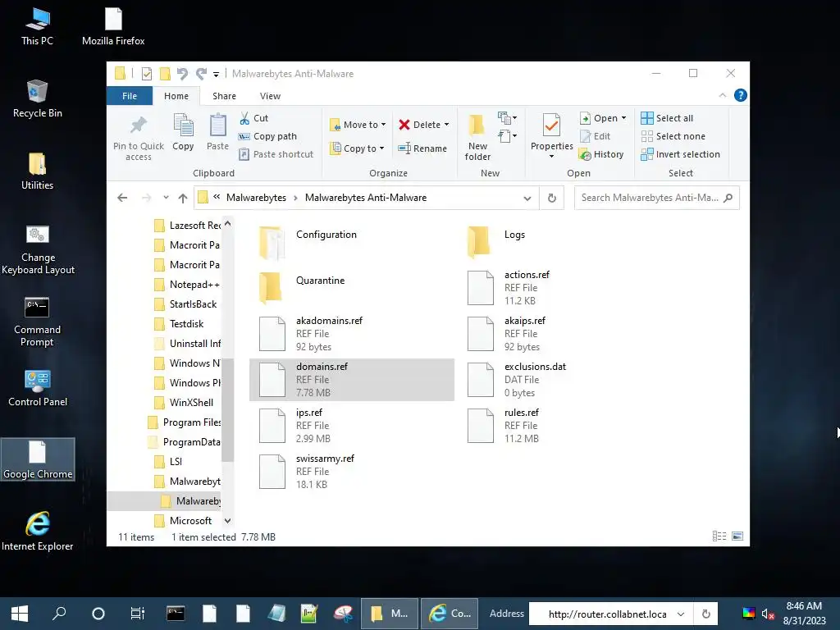
Task: Open Explorer help question mark icon
Action: 741,95
